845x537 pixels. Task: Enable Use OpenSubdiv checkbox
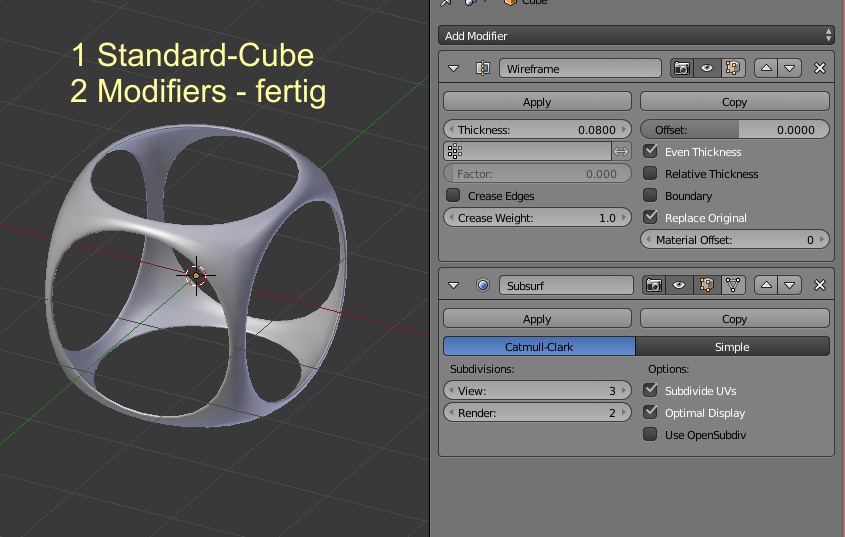click(650, 435)
